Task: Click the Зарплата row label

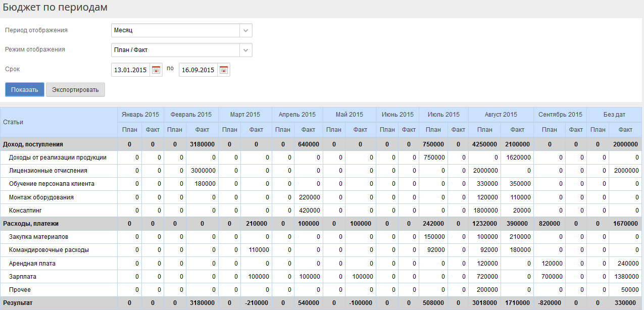Action: click(x=22, y=277)
